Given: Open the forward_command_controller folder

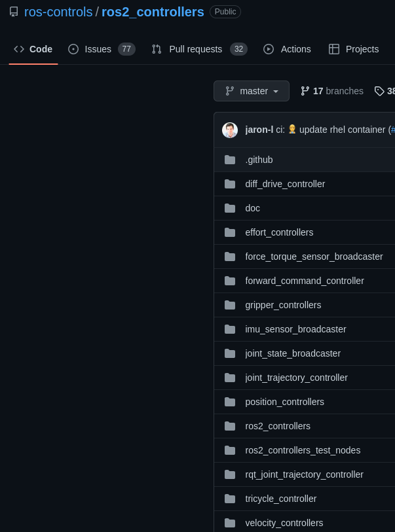Looking at the screenshot, I should [305, 281].
